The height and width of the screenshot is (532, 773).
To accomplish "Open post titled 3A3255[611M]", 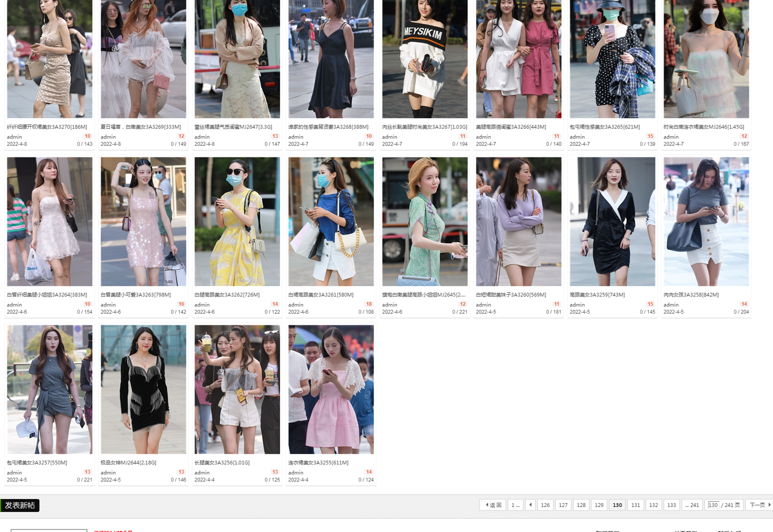I will click(x=319, y=462).
